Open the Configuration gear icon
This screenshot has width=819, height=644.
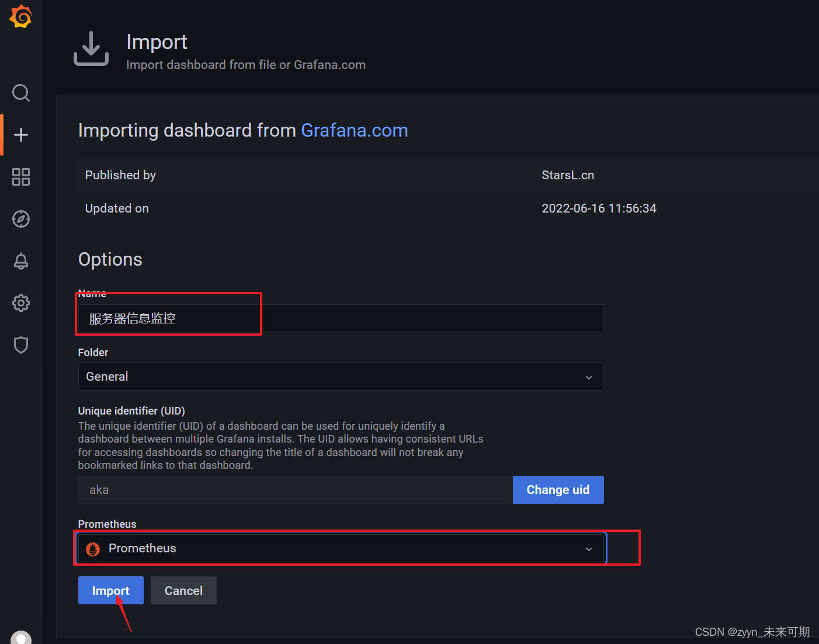[21, 303]
